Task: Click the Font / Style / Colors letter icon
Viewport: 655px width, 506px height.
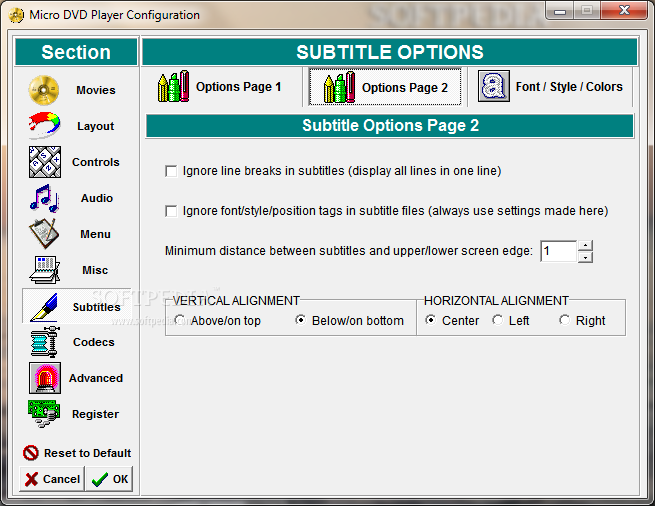Action: tap(494, 86)
